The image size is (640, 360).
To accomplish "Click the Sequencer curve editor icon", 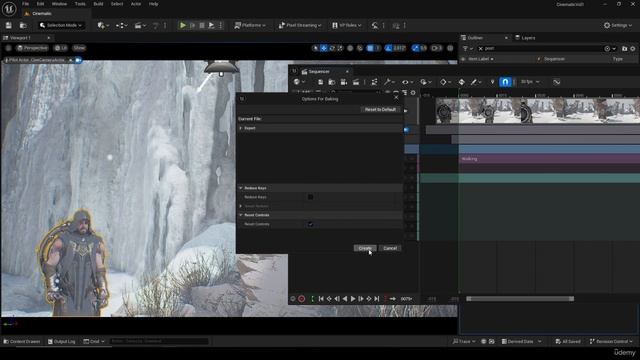I will [x=557, y=82].
